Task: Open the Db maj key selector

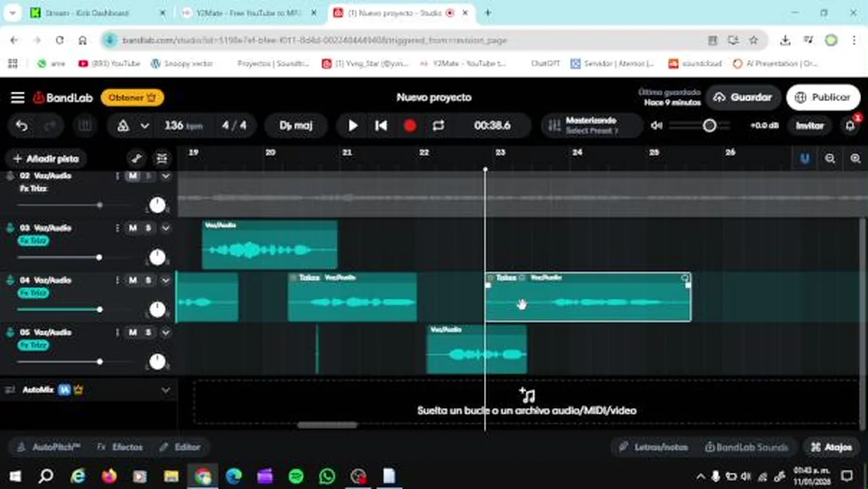Action: (x=296, y=126)
